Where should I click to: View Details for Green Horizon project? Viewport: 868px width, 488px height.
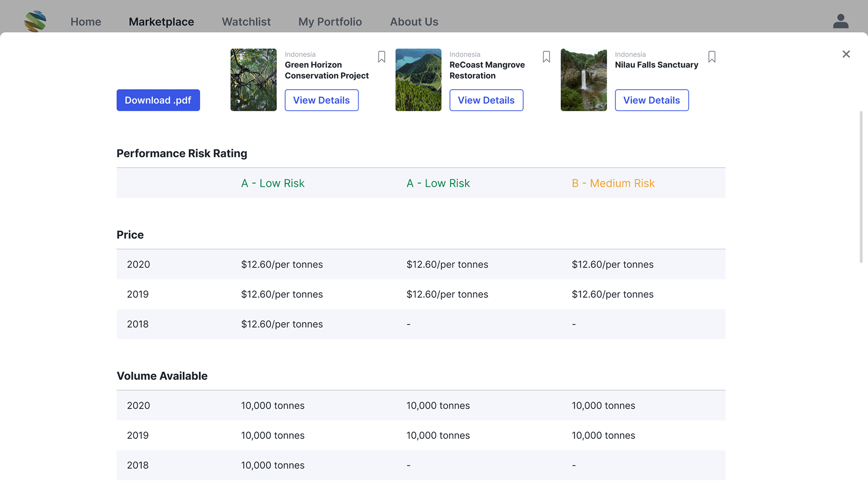click(x=321, y=100)
